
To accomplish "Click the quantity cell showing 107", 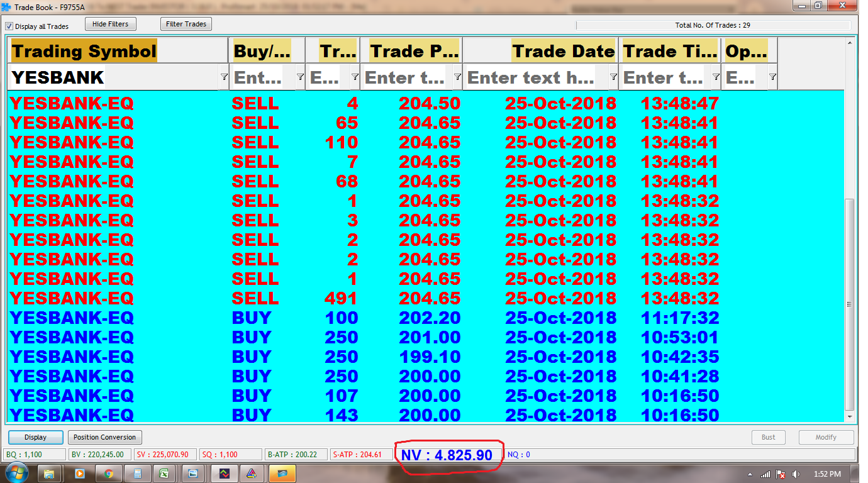I will pos(341,396).
